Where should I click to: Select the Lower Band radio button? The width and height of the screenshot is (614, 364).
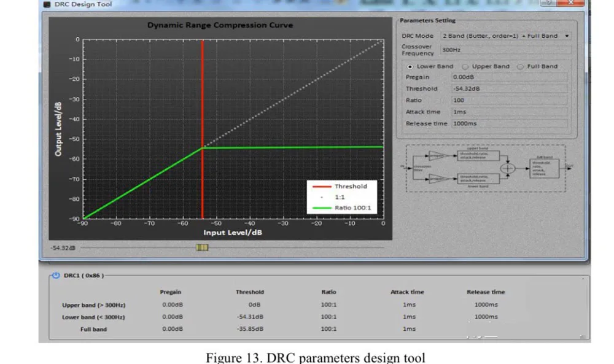(410, 66)
